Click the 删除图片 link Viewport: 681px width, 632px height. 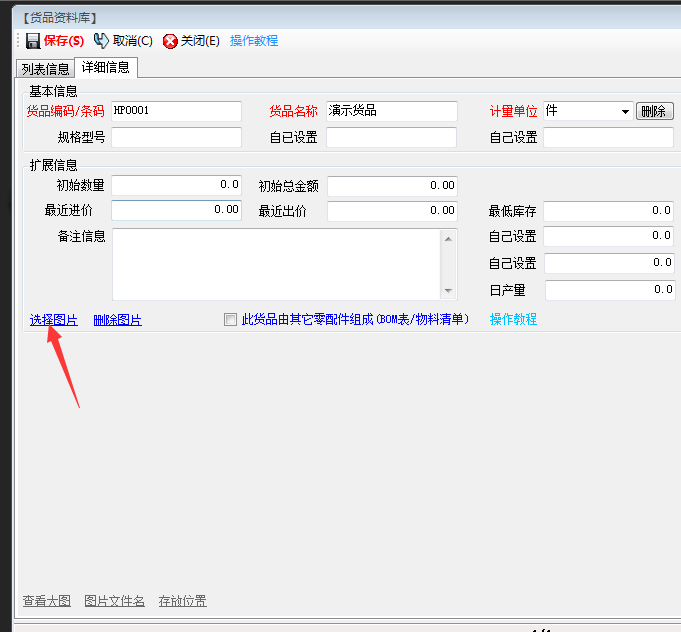[x=117, y=320]
